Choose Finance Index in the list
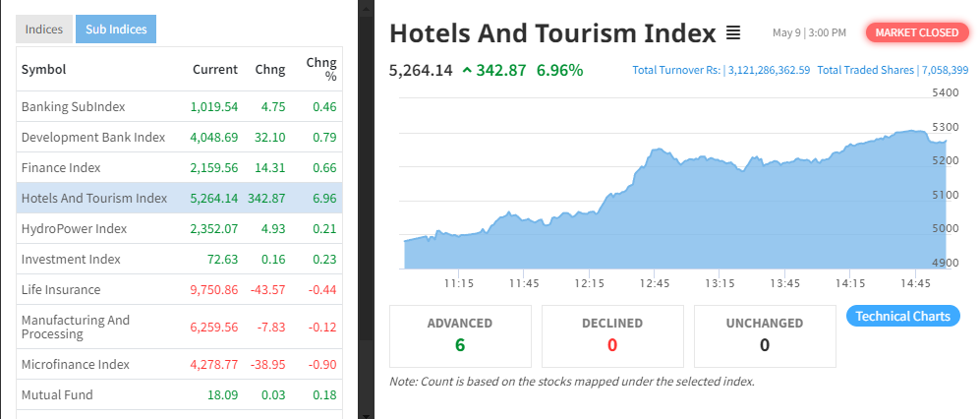This screenshot has height=419, width=980. (61, 168)
